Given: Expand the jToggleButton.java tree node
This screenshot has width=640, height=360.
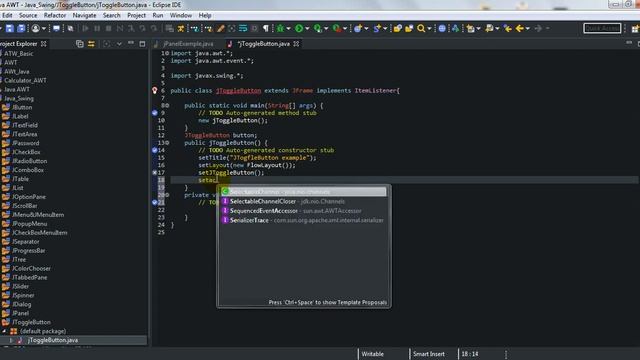Looking at the screenshot, I should [11, 340].
